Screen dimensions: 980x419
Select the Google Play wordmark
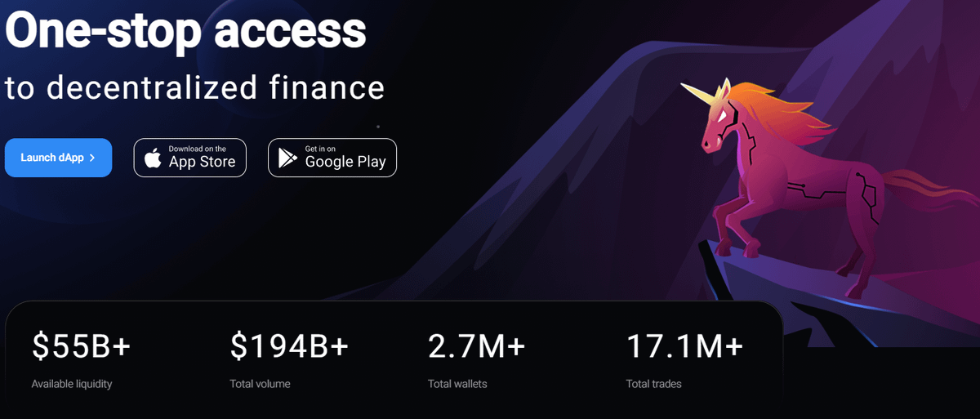(x=345, y=161)
